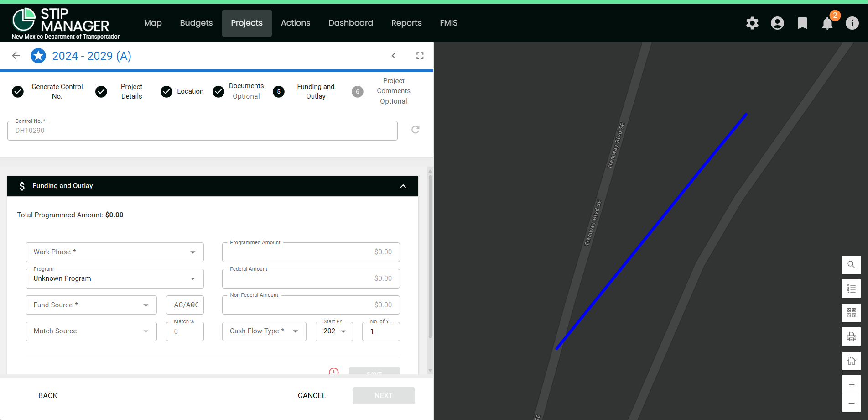Open the Match Source dropdown
Viewport: 868px width, 420px height.
[91, 331]
